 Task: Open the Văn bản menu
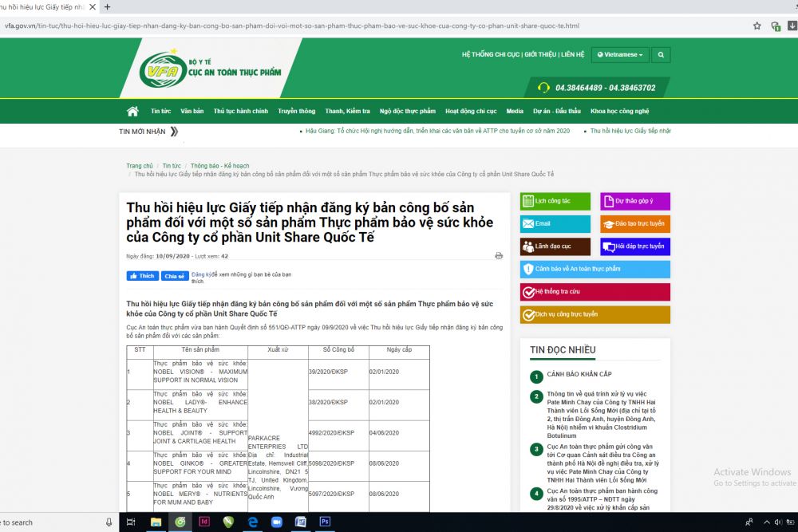click(x=192, y=112)
